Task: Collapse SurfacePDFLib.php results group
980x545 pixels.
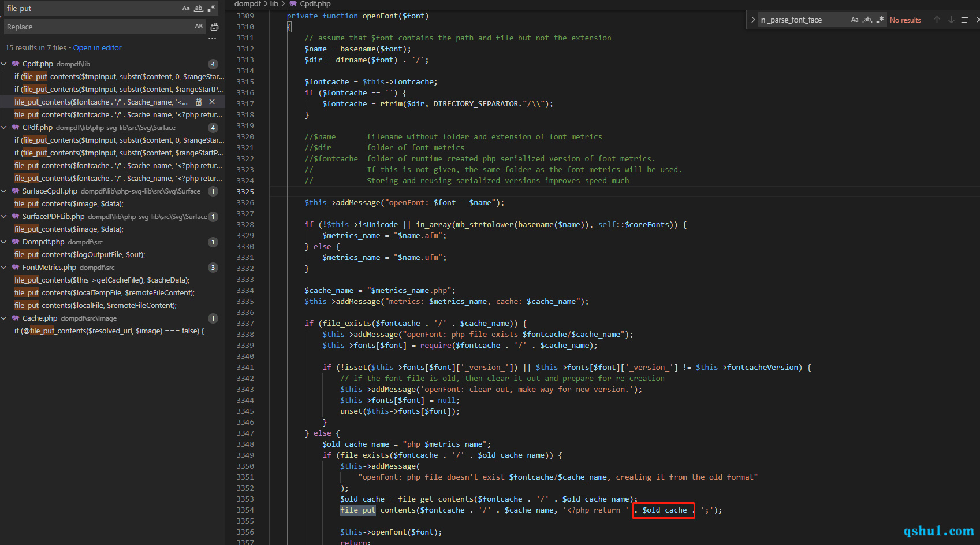Action: [x=4, y=217]
